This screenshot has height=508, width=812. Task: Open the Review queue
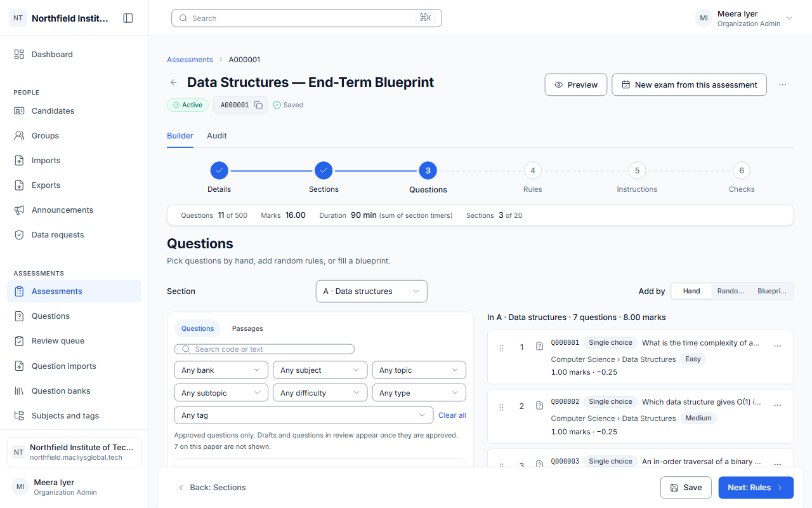74,341
